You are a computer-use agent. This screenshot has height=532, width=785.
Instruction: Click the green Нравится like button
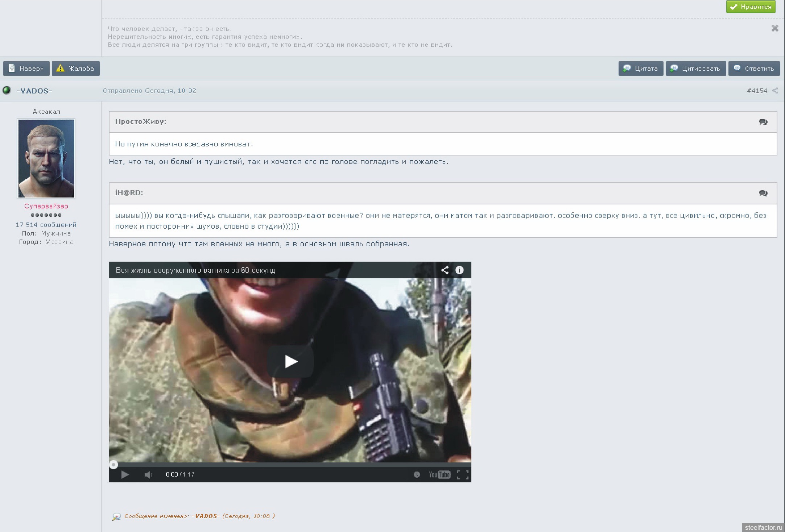pyautogui.click(x=751, y=7)
